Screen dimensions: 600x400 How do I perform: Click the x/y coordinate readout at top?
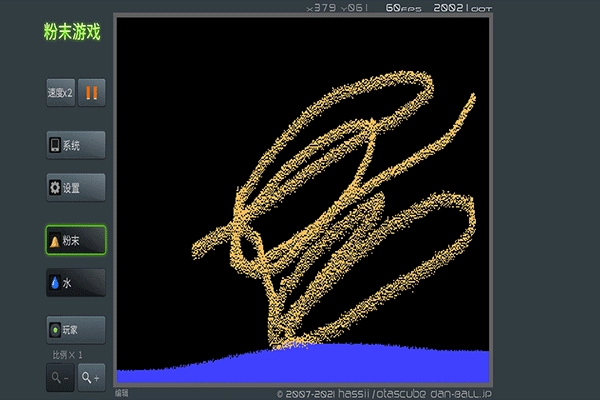[x=338, y=7]
